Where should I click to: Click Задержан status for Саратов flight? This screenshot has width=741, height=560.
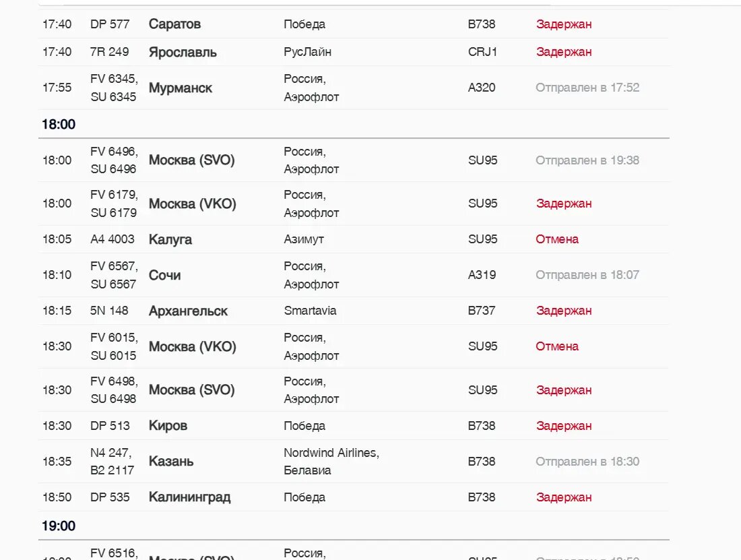coord(564,24)
